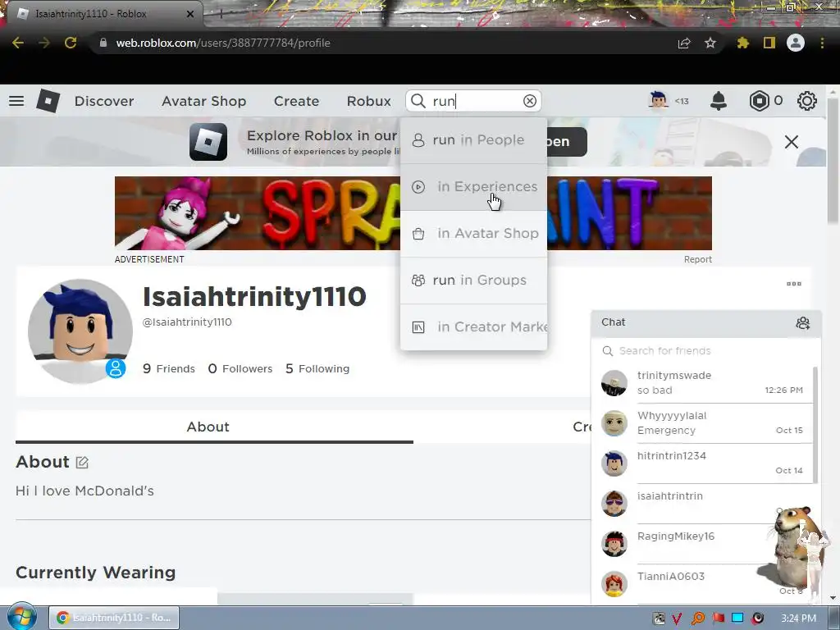Viewport: 840px width, 630px height.
Task: Open the Robux page
Action: [368, 101]
